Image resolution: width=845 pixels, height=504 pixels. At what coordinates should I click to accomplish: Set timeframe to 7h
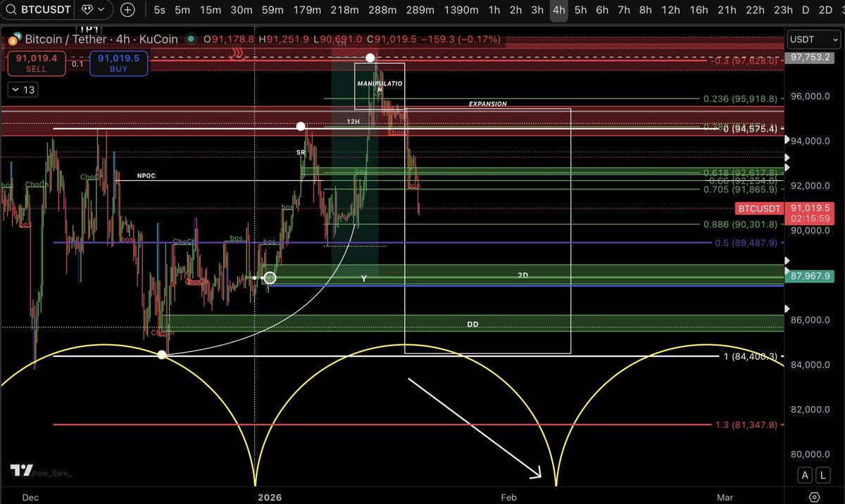[624, 11]
